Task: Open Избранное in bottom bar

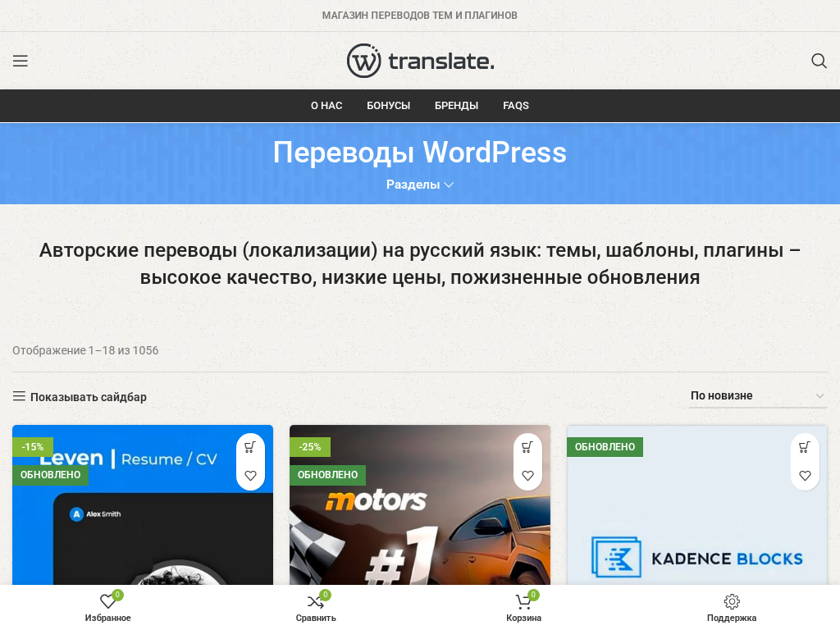Action: point(107,608)
